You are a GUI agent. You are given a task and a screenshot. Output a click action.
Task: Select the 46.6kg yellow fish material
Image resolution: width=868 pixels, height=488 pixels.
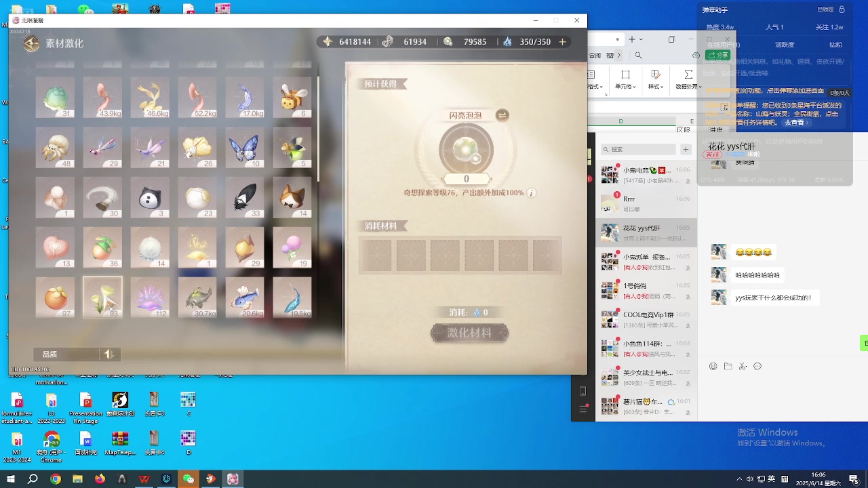click(x=150, y=98)
